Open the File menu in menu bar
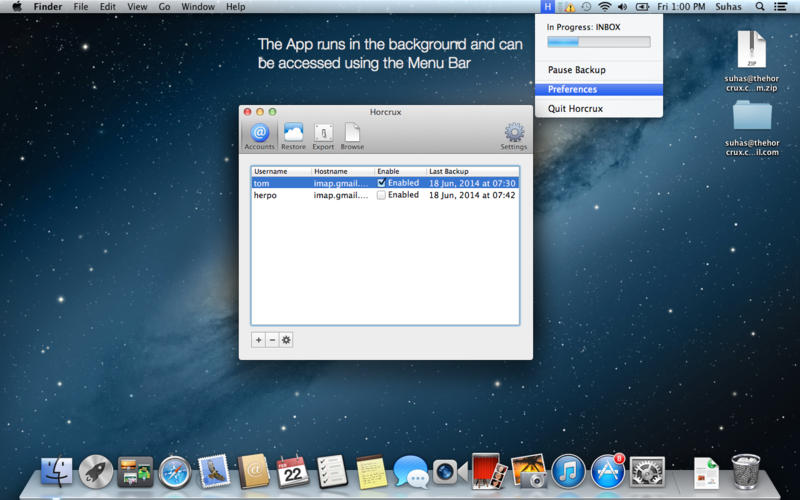 click(80, 7)
